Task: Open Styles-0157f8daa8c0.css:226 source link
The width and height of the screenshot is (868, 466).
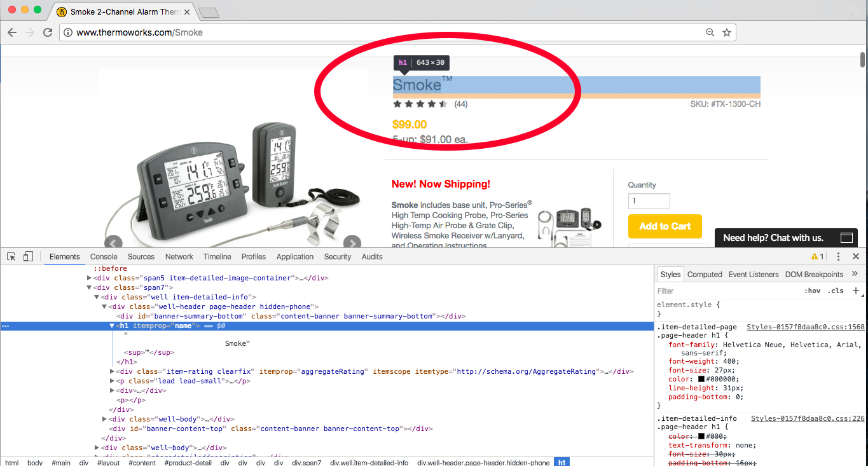Action: click(x=808, y=418)
